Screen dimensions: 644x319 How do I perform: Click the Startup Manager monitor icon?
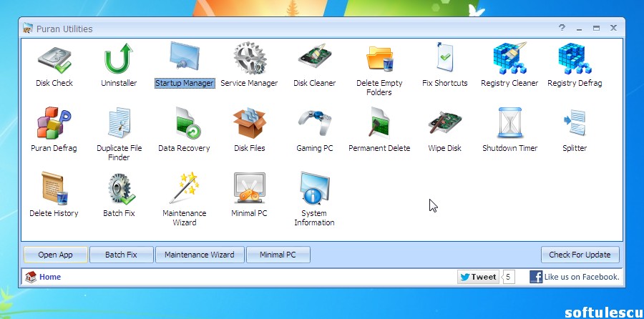pos(185,58)
